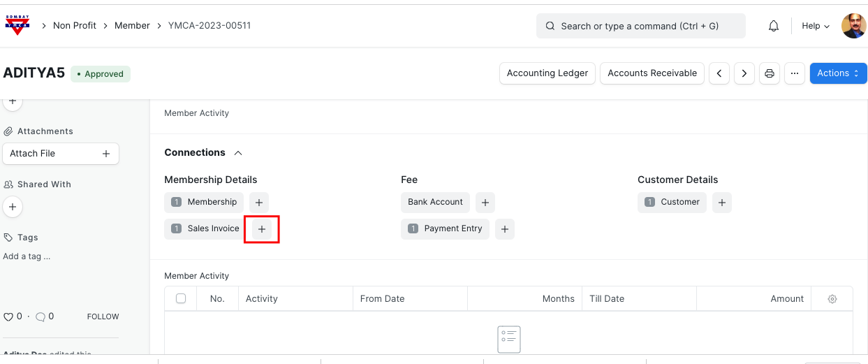Click the heart like icon

8,316
